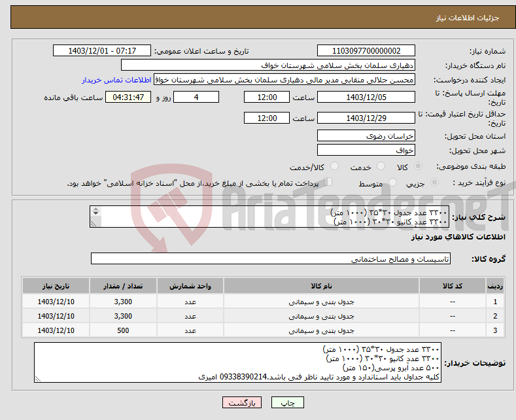The height and width of the screenshot is (420, 516).
Task: Click the remaining days field showing 4
Action: tap(196, 97)
